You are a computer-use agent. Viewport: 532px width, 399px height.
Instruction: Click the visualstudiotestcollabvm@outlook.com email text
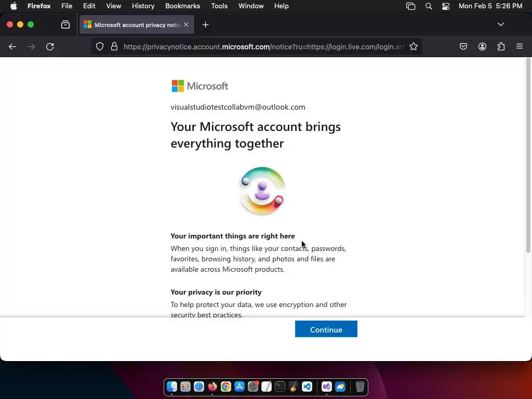click(238, 107)
